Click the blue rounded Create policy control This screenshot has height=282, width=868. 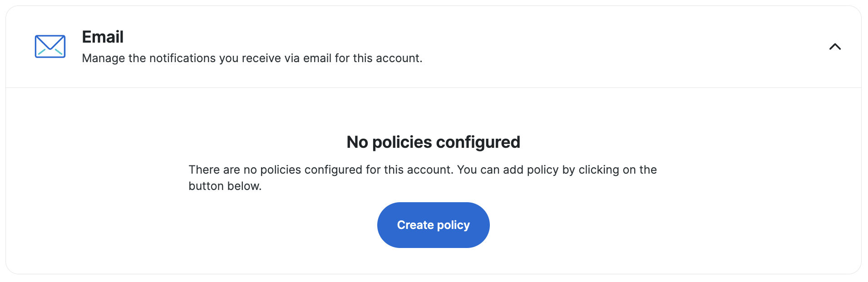click(433, 225)
